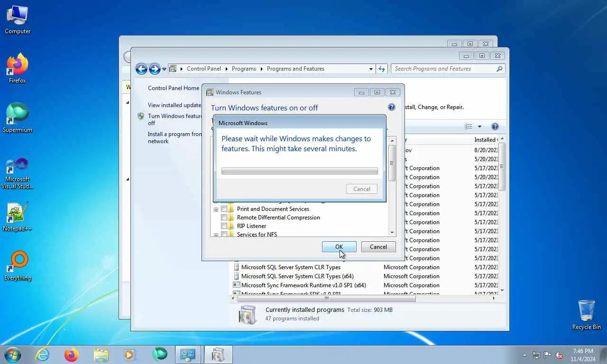Open the Windows Start menu

coord(13,354)
